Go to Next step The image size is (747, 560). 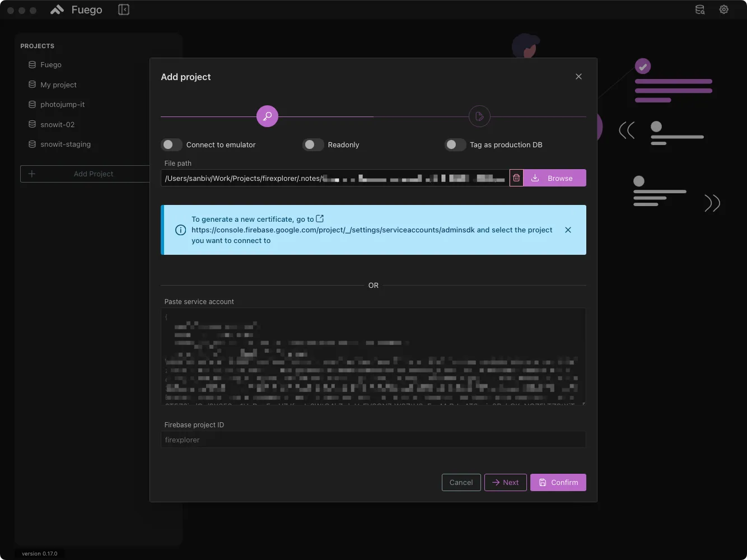[505, 482]
